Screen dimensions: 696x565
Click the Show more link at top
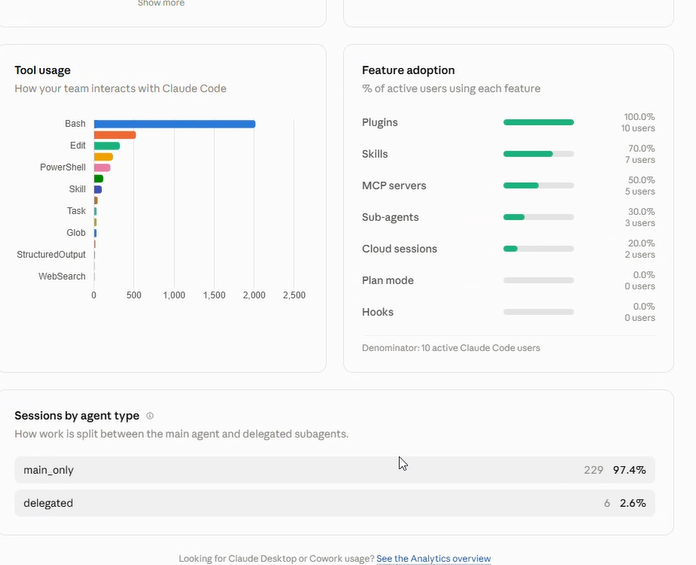coord(161,3)
